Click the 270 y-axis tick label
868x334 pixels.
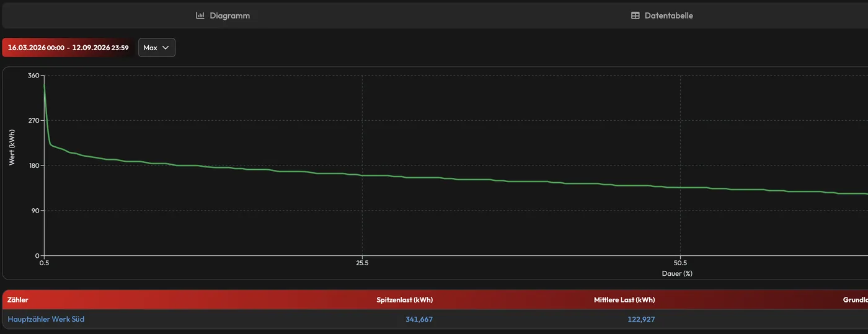[33, 121]
